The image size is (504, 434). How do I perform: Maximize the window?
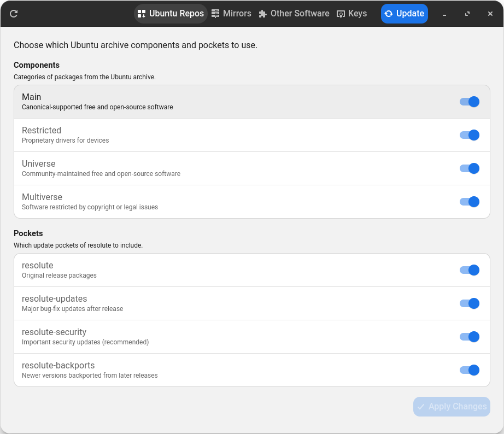tap(467, 14)
